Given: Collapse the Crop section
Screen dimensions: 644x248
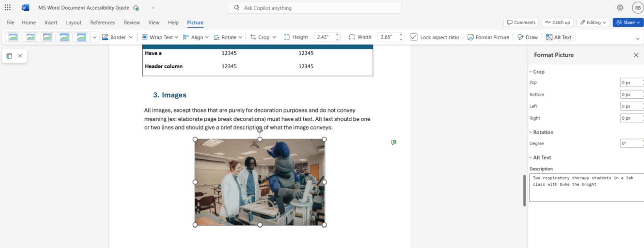Looking at the screenshot, I should pyautogui.click(x=531, y=72).
